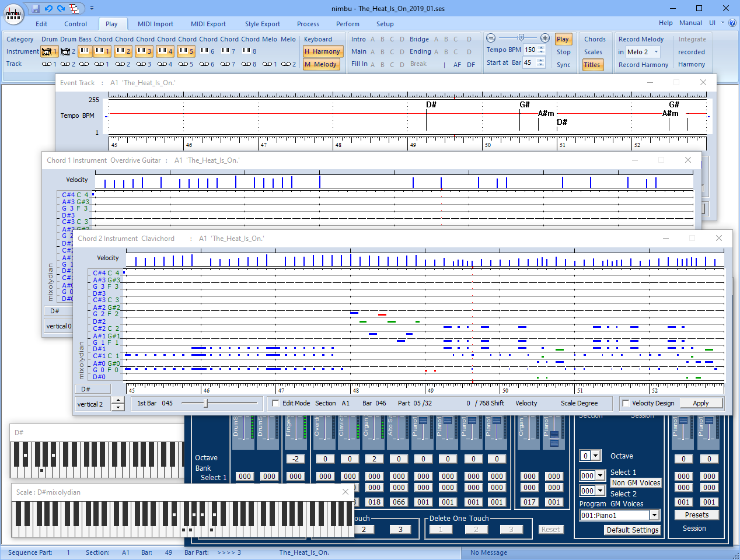Select the Chord 3 instrument icon
Viewport: 740px width, 560px height.
[144, 51]
